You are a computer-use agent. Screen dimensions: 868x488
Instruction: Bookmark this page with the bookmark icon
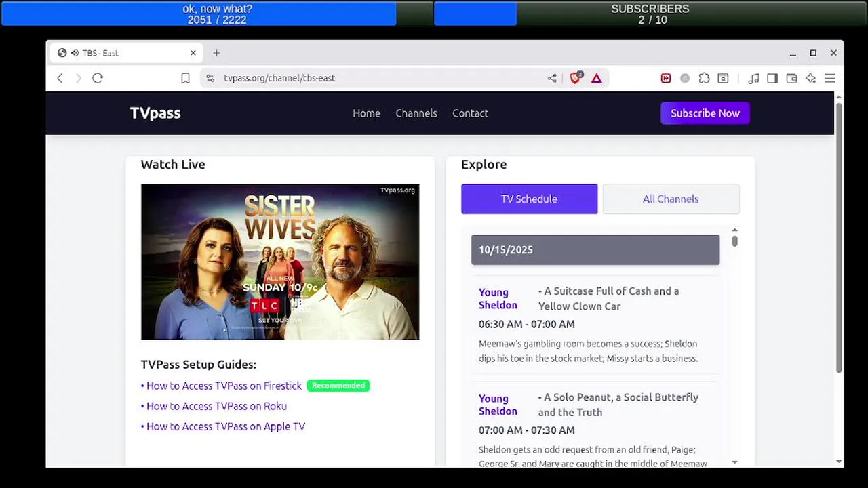click(185, 79)
